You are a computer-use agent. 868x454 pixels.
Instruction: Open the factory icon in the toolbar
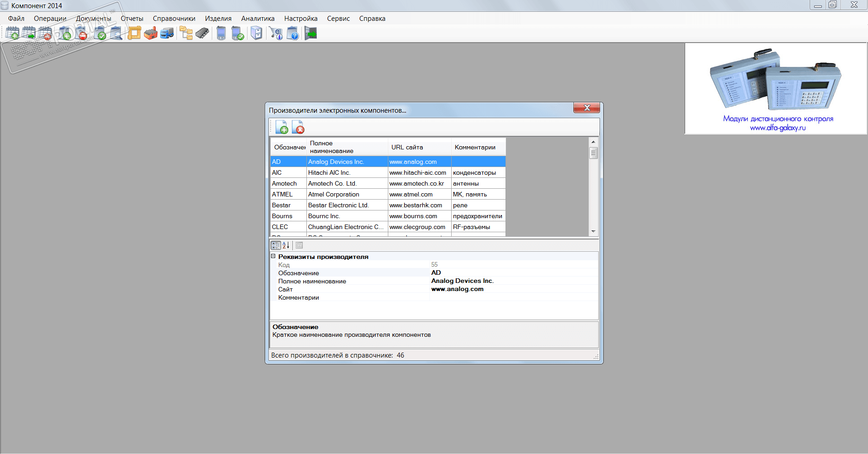151,33
